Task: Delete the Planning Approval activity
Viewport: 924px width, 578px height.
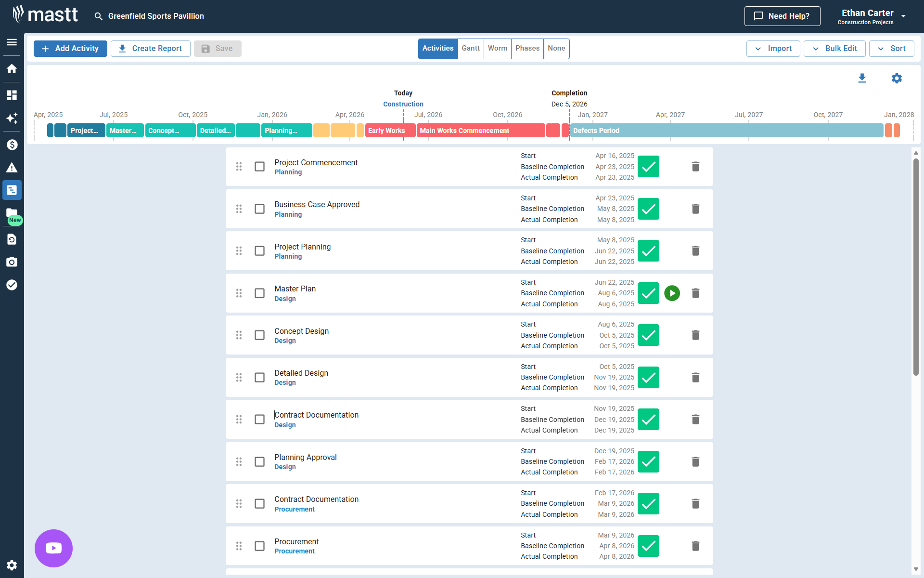Action: point(695,461)
